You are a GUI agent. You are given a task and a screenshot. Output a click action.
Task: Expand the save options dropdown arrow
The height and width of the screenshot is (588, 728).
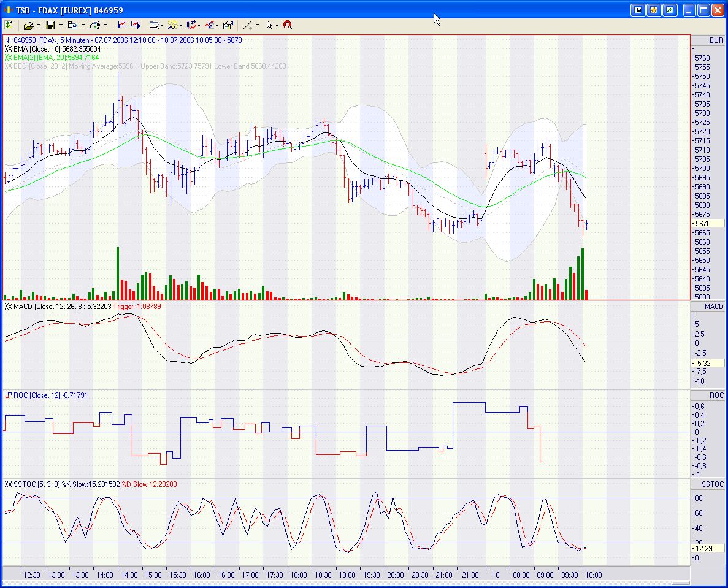(x=60, y=25)
